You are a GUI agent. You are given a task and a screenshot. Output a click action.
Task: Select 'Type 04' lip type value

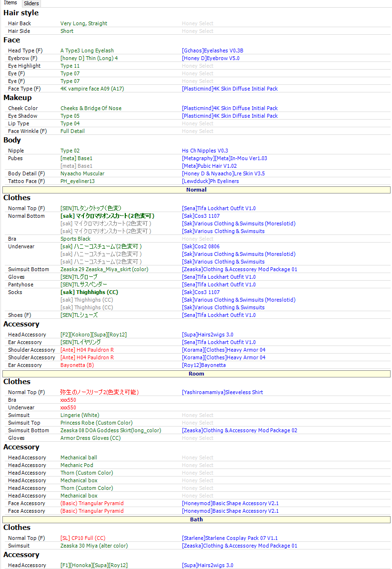pyautogui.click(x=70, y=124)
